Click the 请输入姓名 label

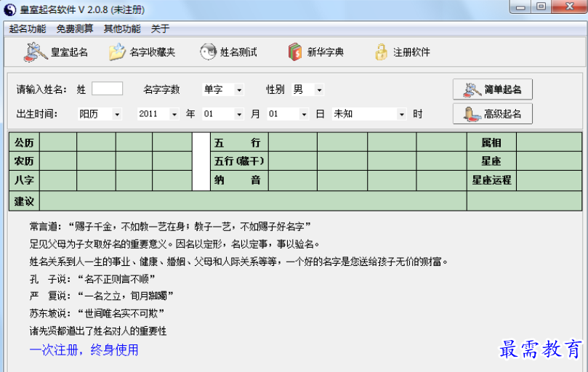(41, 89)
